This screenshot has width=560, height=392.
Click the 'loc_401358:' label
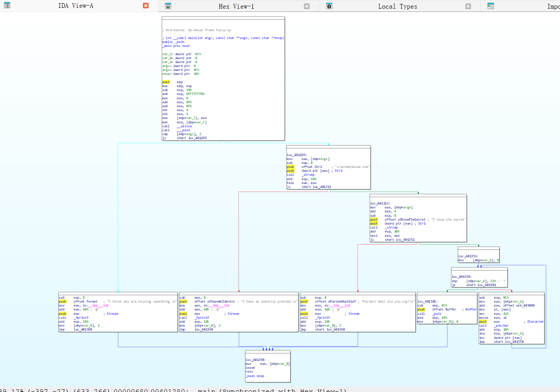coord(462,277)
